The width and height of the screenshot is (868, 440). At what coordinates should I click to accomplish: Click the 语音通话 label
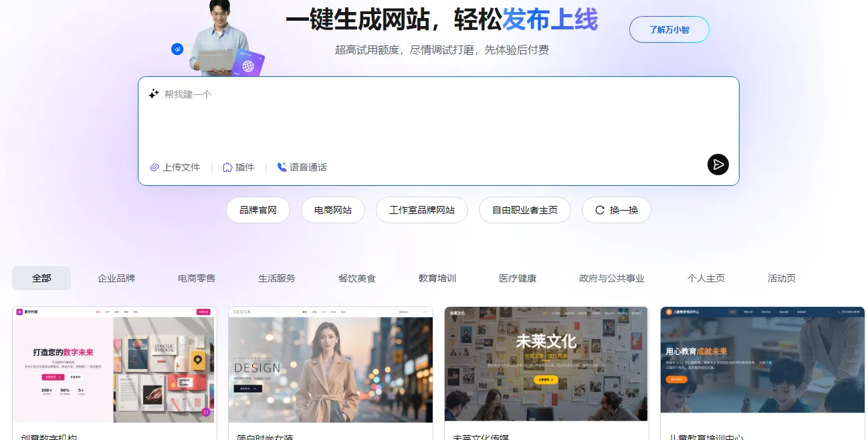pyautogui.click(x=308, y=167)
